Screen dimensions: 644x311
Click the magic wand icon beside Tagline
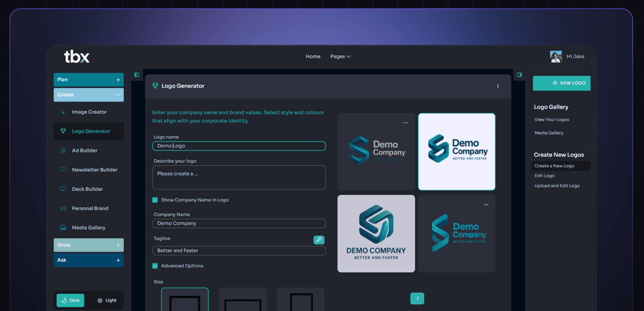(318, 240)
